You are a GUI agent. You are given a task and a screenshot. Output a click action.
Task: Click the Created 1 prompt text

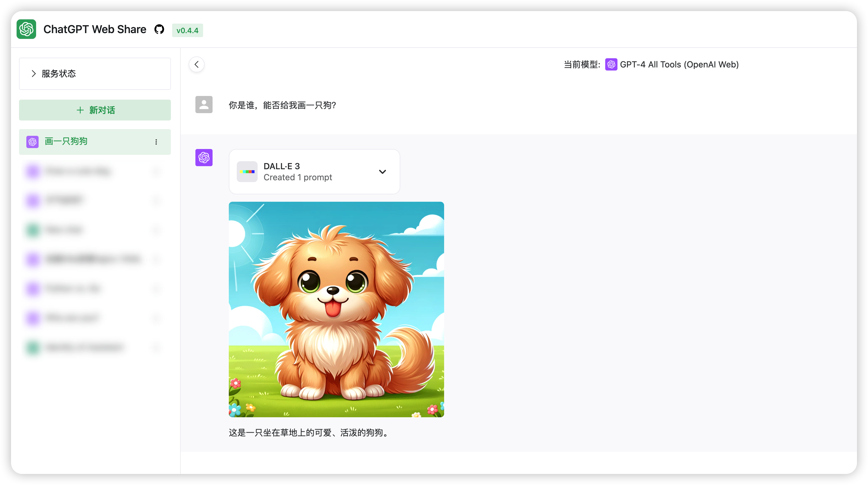pos(297,178)
